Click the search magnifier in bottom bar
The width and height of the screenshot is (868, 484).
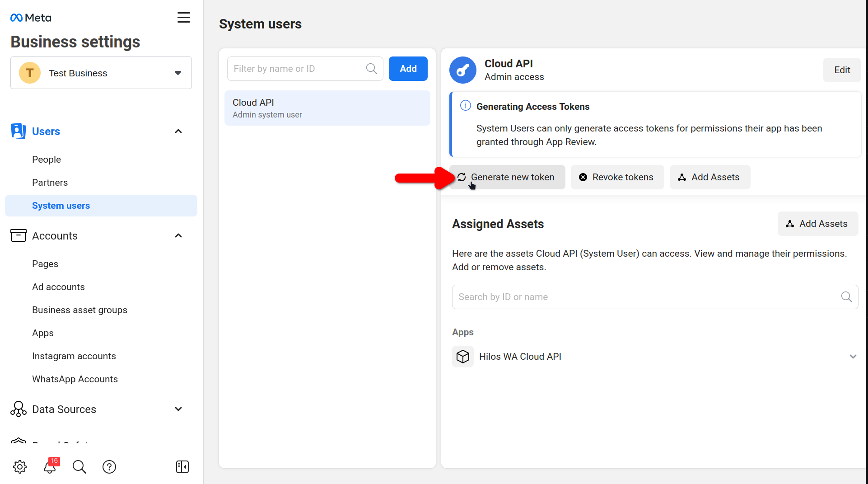tap(79, 467)
